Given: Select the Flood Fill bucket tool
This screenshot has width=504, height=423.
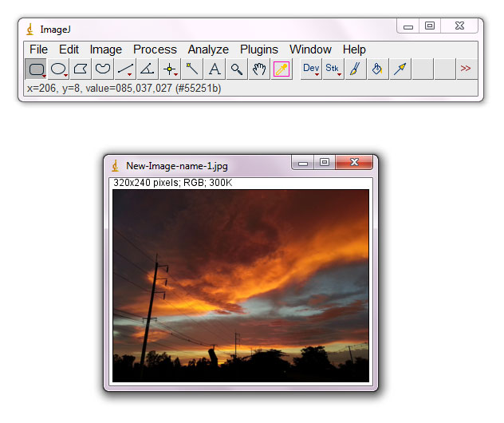Looking at the screenshot, I should [378, 69].
